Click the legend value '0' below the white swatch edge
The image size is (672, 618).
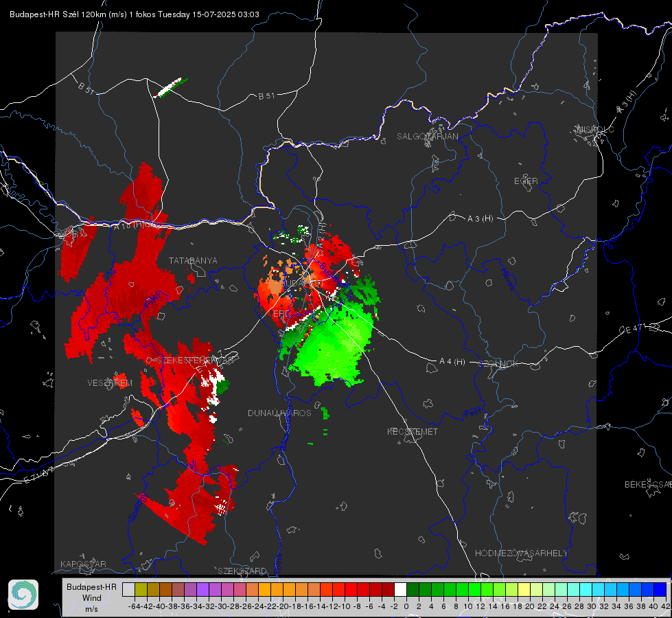click(x=406, y=606)
